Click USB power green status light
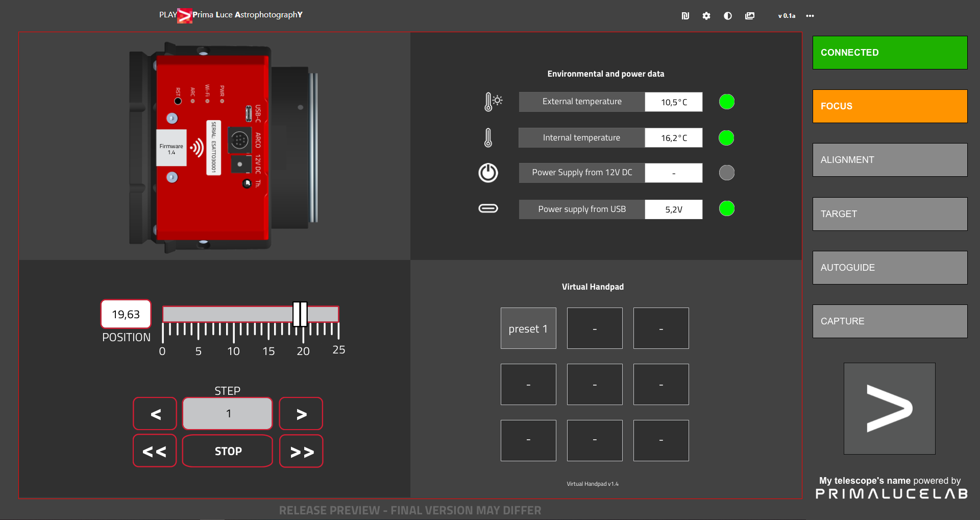980x520 pixels. 727,208
